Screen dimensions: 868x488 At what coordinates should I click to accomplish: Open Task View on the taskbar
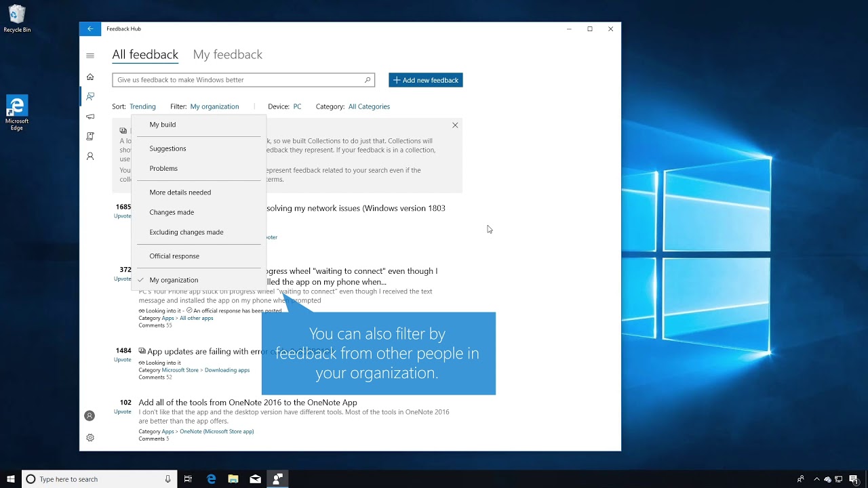pos(189,479)
